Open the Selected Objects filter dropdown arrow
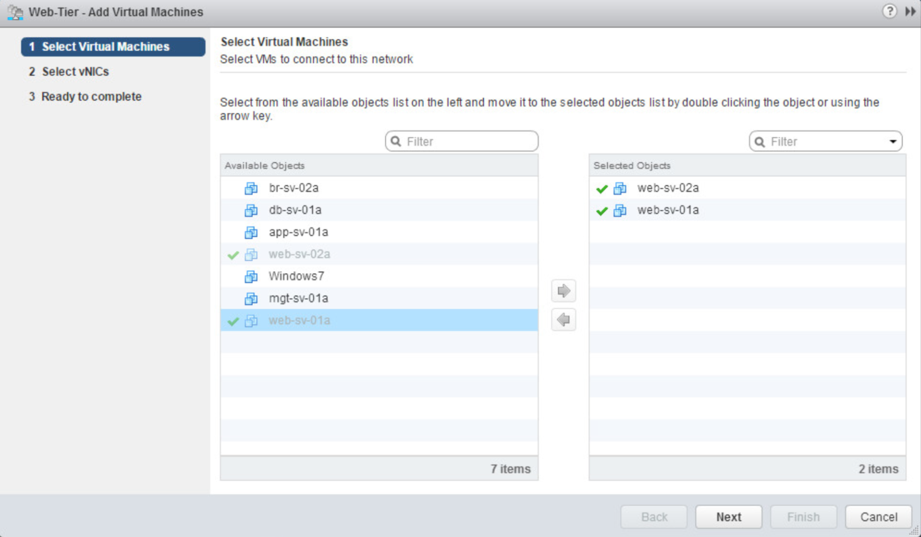This screenshot has height=537, width=921. click(x=893, y=142)
